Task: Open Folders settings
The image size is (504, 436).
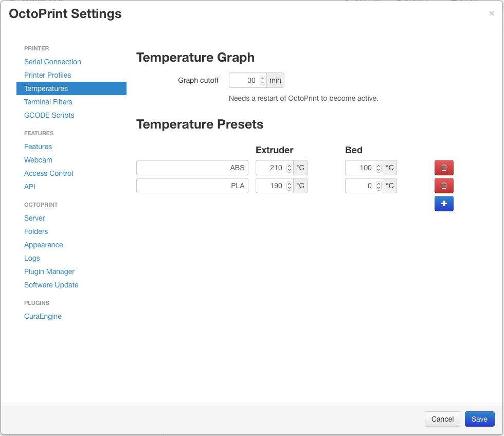Action: [x=36, y=232]
